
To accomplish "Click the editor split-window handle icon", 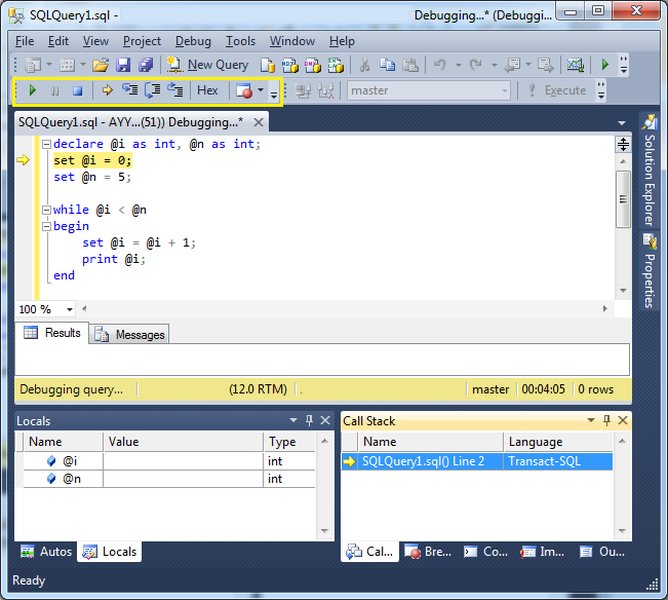I will [x=623, y=144].
